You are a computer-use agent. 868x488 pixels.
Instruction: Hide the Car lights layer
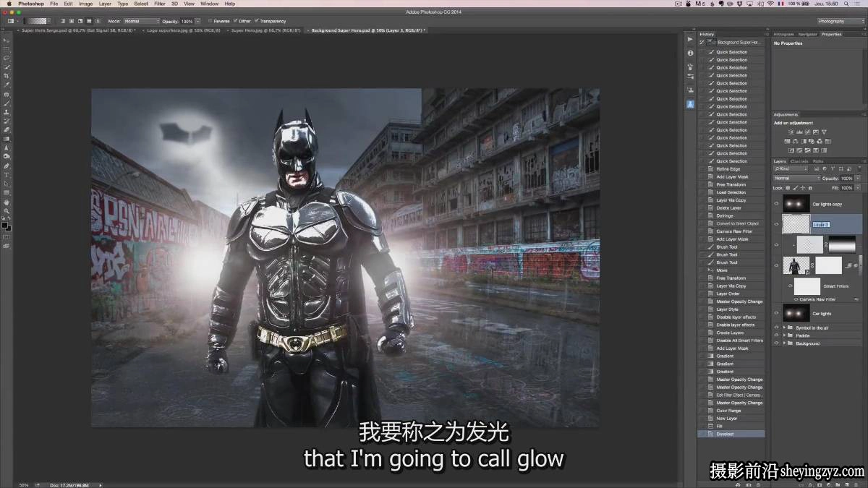click(x=777, y=314)
